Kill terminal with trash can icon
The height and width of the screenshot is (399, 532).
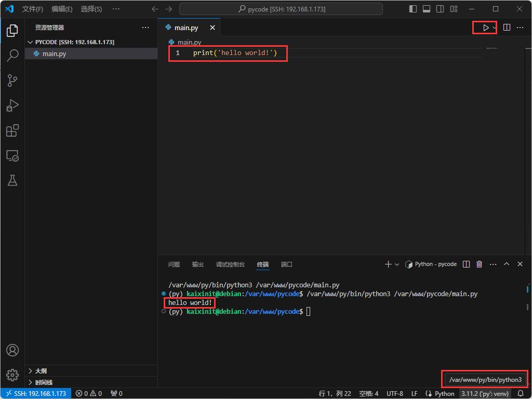(x=480, y=264)
